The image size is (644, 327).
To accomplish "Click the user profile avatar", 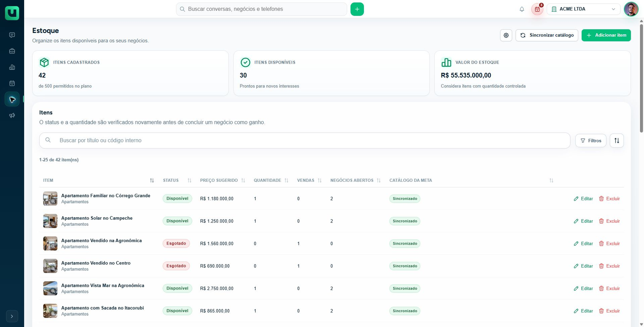I will click(631, 9).
